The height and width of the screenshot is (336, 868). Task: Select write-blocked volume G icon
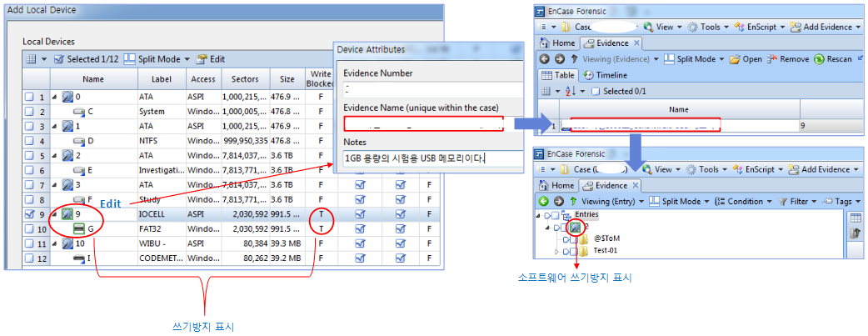79,228
